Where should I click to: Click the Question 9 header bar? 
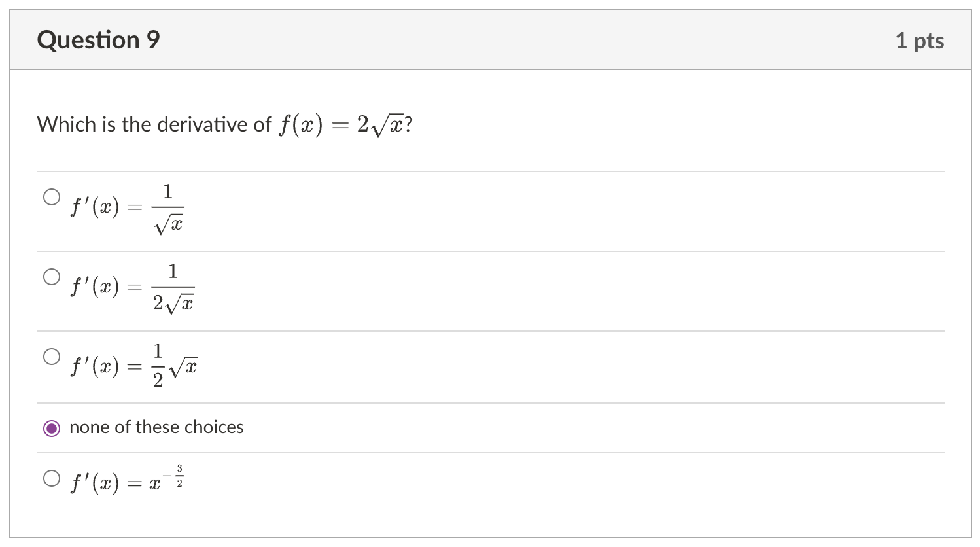point(489,39)
